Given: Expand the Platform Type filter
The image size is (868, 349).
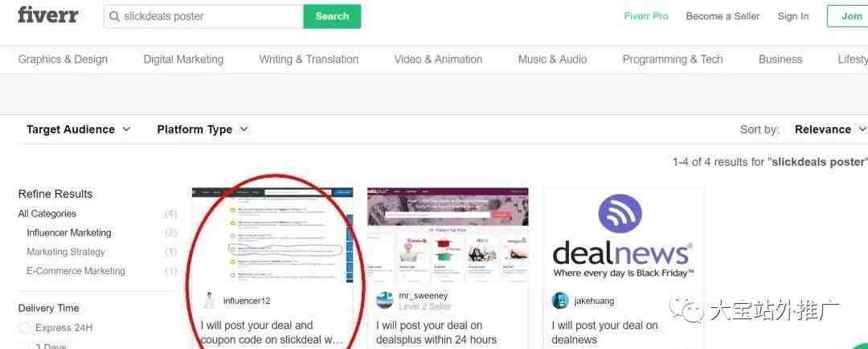Looking at the screenshot, I should (x=202, y=129).
